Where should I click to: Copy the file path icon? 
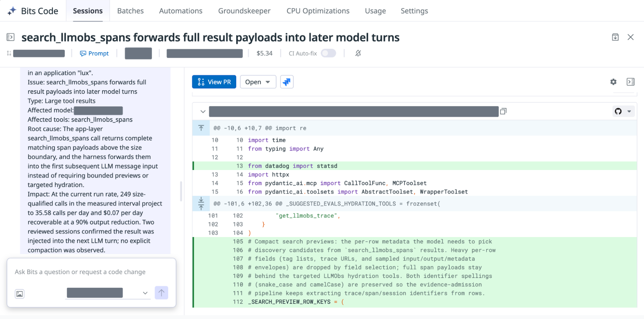[x=503, y=111]
